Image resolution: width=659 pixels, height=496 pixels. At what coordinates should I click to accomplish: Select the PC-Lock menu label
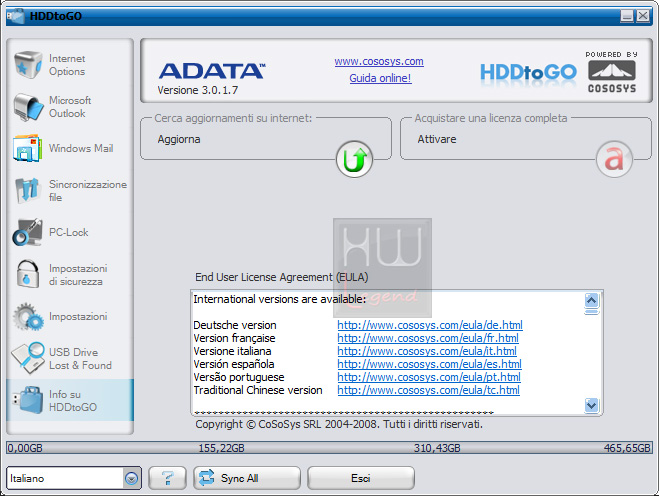point(69,232)
